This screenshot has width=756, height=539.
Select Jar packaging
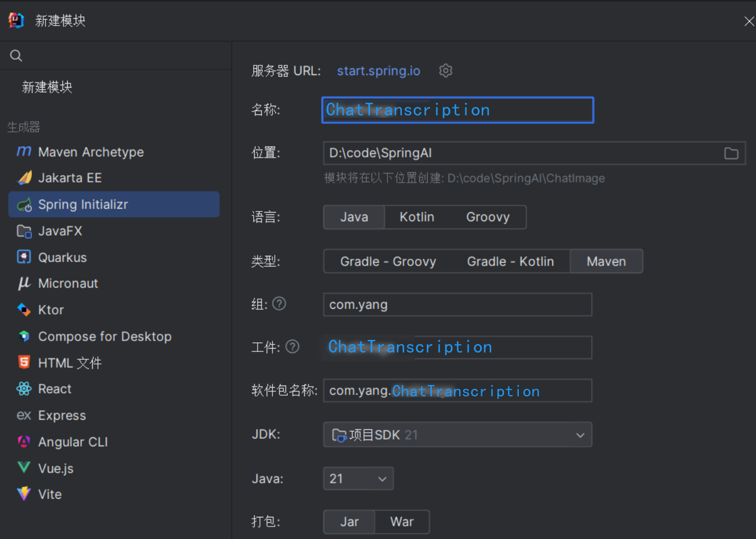point(349,522)
